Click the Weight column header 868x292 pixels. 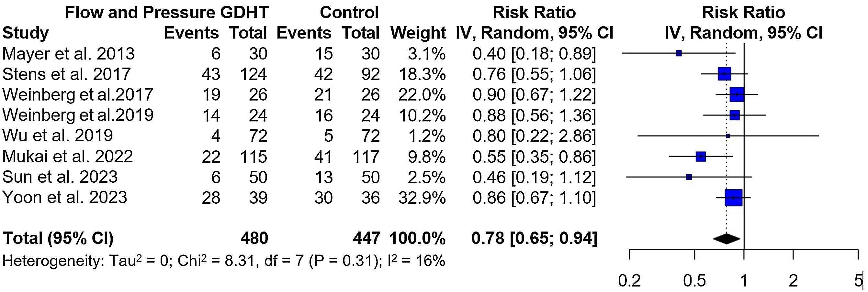(x=418, y=33)
